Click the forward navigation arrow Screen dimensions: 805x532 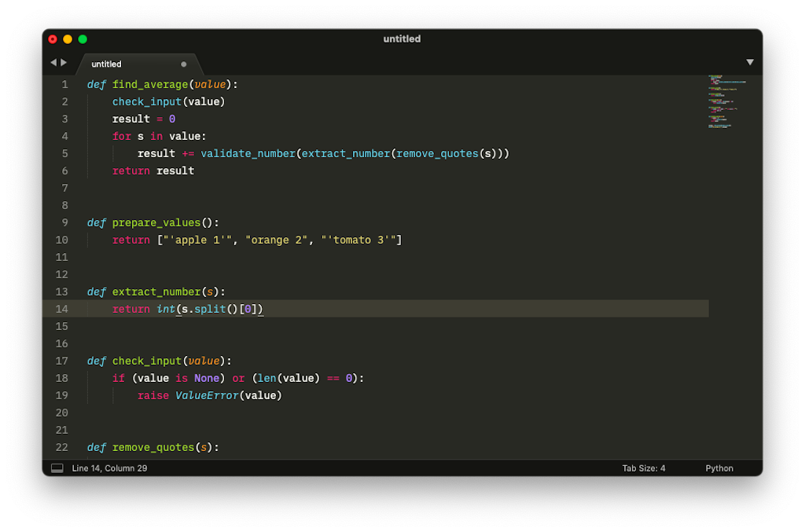62,61
